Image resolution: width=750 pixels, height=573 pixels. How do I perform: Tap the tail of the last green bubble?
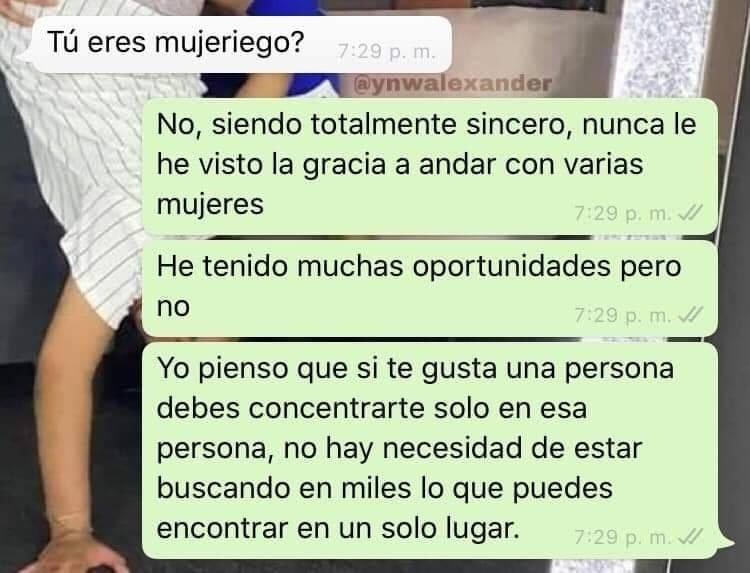pyautogui.click(x=726, y=546)
